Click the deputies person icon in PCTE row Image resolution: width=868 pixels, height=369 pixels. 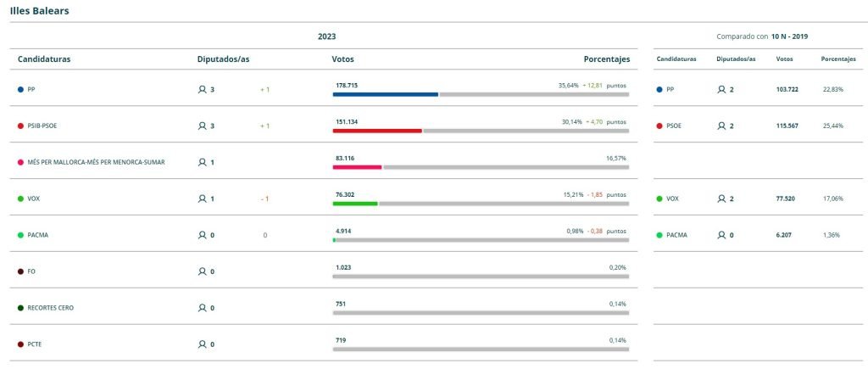[x=202, y=344]
